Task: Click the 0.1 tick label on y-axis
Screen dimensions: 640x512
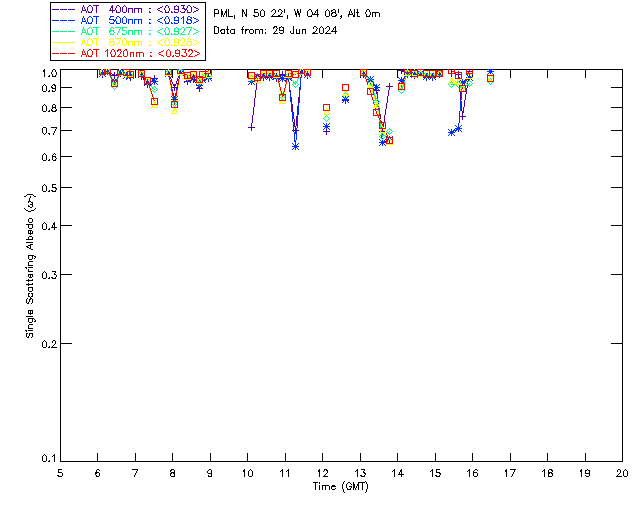Action: (49, 459)
